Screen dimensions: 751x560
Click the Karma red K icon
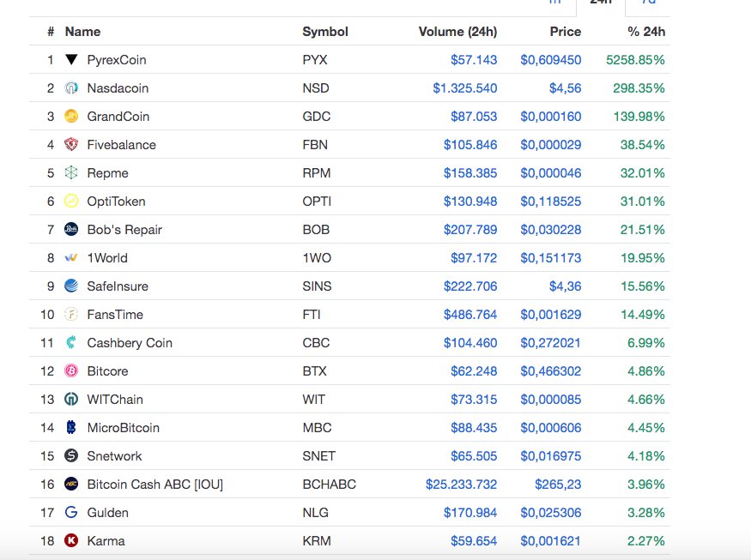coord(71,540)
